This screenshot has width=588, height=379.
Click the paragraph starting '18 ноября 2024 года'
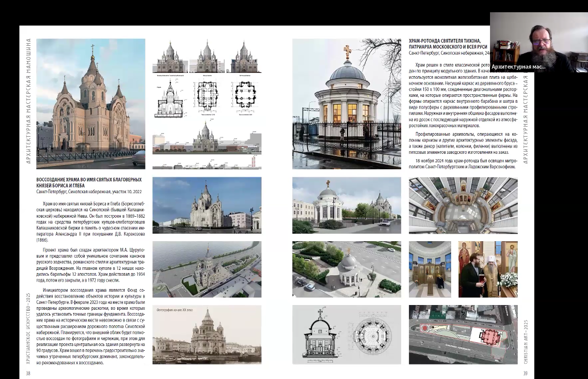[x=463, y=164]
